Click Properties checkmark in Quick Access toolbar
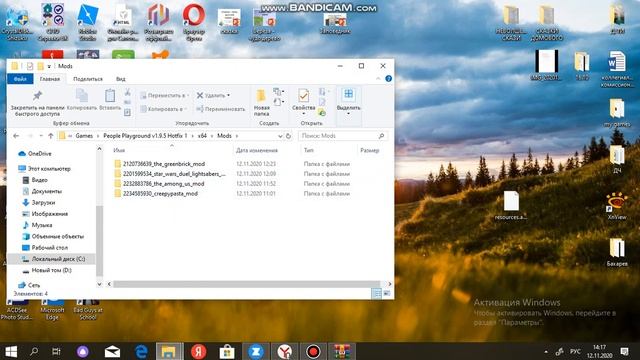 [30, 66]
